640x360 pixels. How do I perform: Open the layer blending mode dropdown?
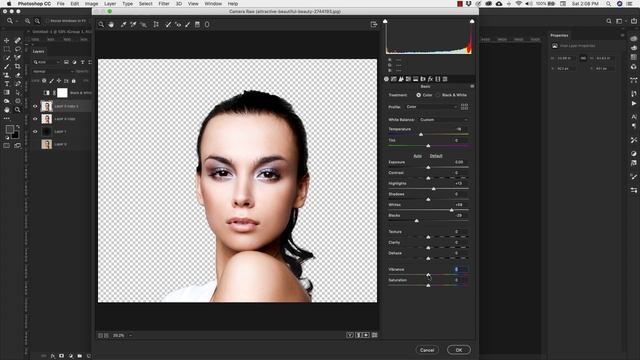tap(53, 71)
